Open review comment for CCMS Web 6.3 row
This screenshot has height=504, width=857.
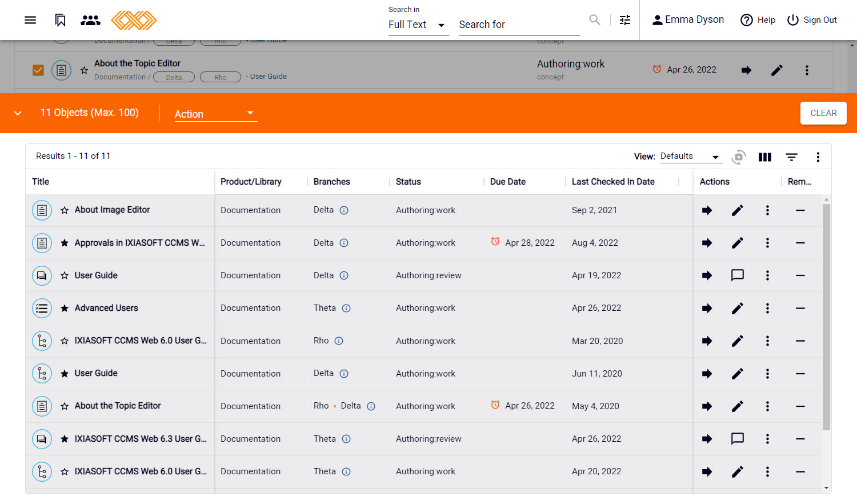pyautogui.click(x=738, y=439)
